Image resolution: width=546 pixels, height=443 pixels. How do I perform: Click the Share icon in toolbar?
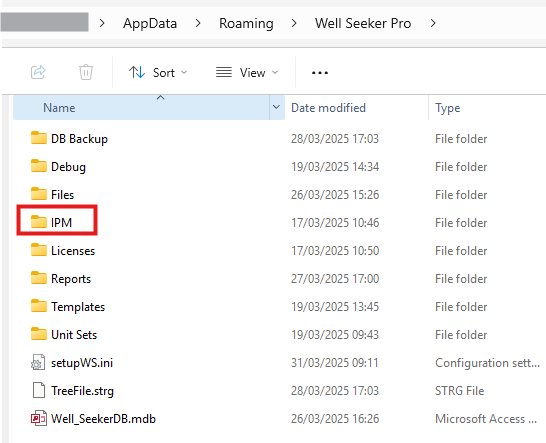click(x=38, y=72)
